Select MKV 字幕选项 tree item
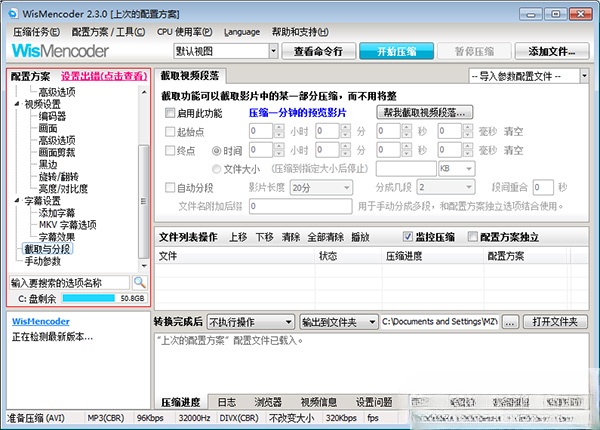 [x=68, y=225]
